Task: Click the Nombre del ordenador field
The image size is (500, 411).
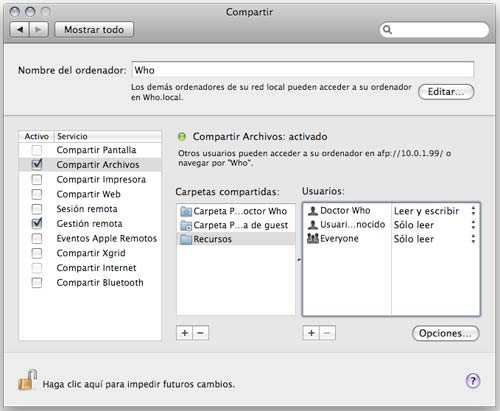Action: pos(303,70)
